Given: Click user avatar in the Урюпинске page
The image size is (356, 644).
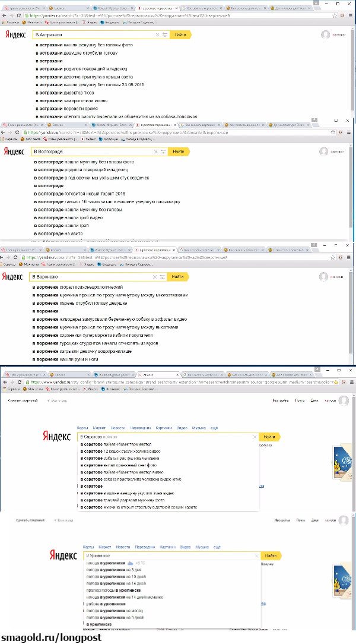Looking at the screenshot, I should pyautogui.click(x=344, y=520).
